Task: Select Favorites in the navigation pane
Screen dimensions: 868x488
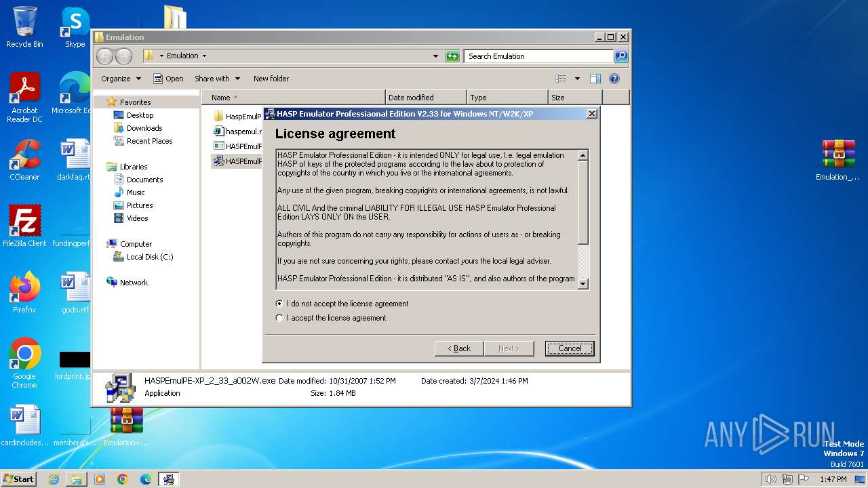Action: pos(135,102)
